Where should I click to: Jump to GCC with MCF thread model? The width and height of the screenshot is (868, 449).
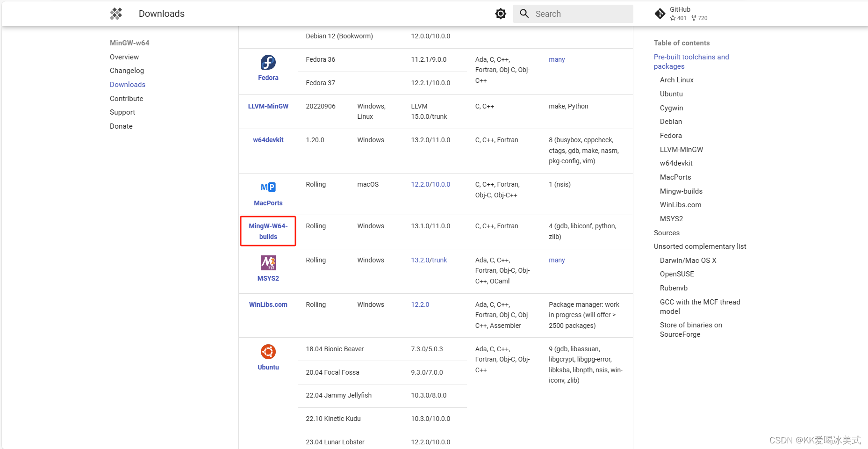[x=700, y=307]
